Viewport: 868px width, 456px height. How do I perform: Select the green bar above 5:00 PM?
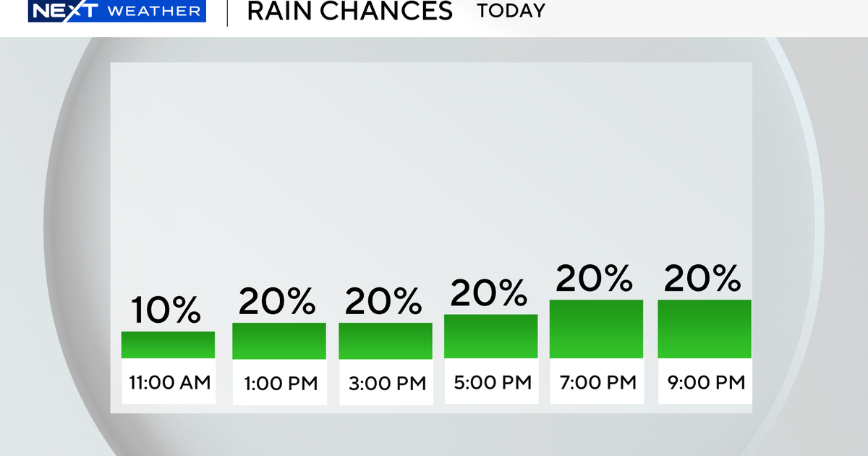coord(491,337)
